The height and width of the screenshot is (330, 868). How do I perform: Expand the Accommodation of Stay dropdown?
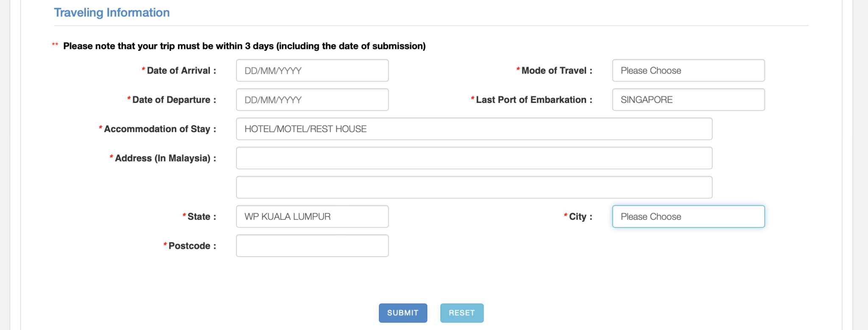[473, 129]
